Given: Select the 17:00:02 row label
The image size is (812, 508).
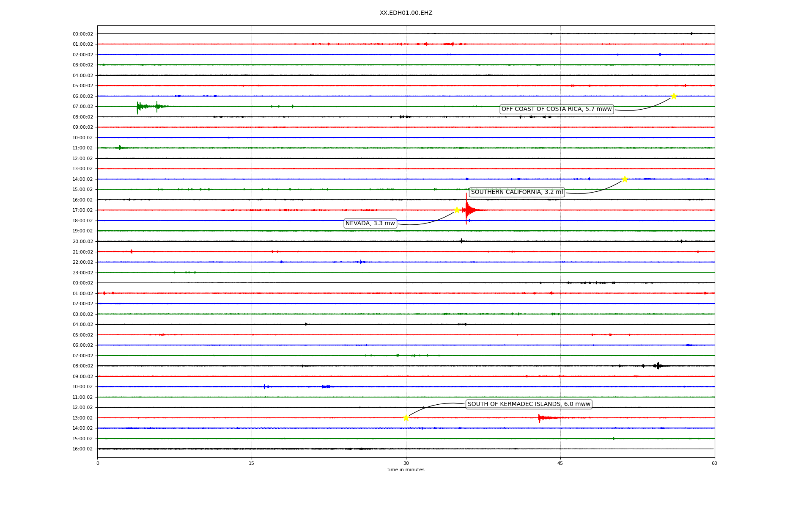Looking at the screenshot, I should 82,210.
